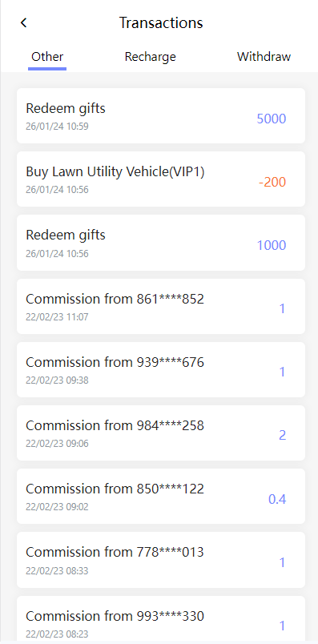Open the Buy Lawn Utility Vehicle(VIP1) entry
The height and width of the screenshot is (644, 318).
(x=161, y=179)
